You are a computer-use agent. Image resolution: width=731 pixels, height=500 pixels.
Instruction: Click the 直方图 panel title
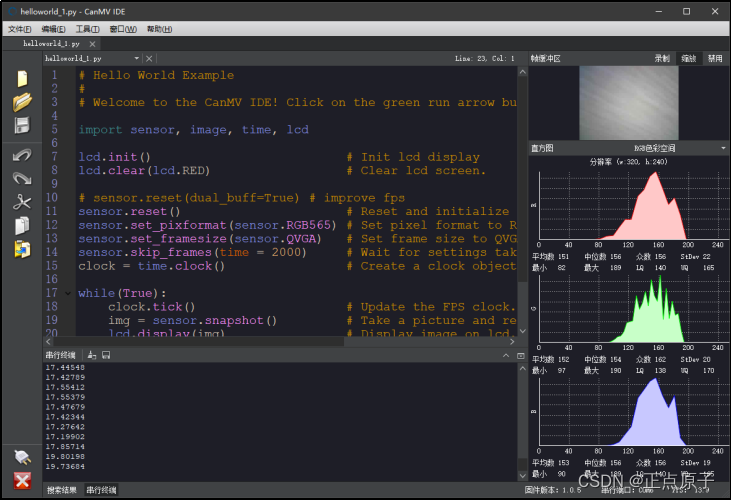point(542,148)
